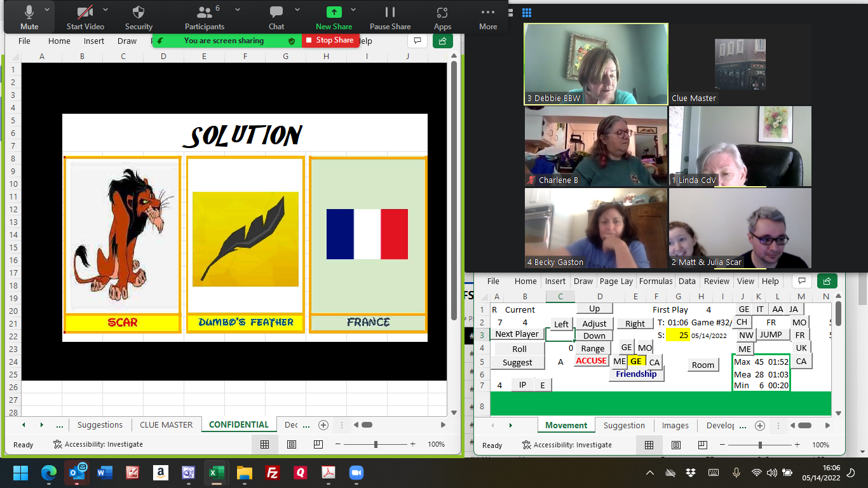Click the green New Share icon
The width and height of the screenshot is (868, 488).
click(x=334, y=12)
